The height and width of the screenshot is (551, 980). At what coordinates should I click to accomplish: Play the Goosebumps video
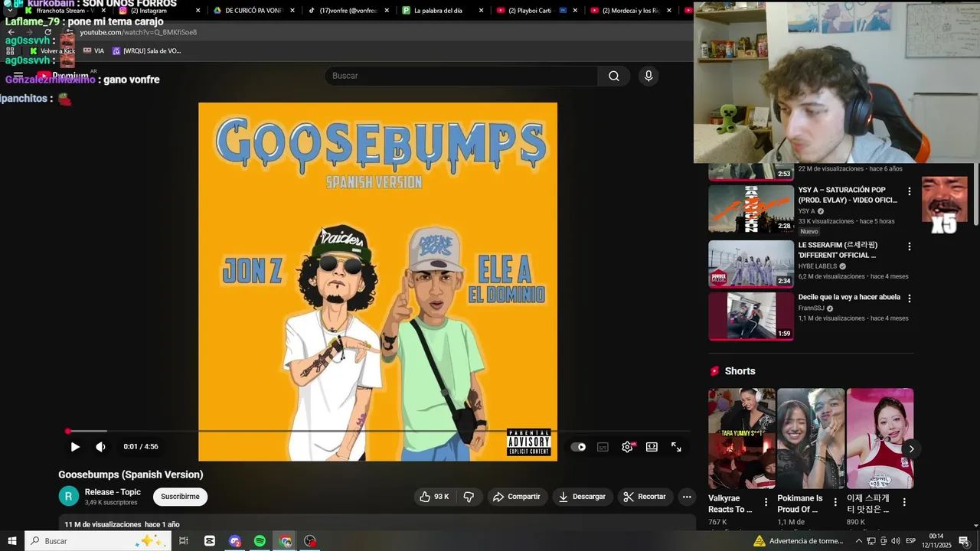75,447
